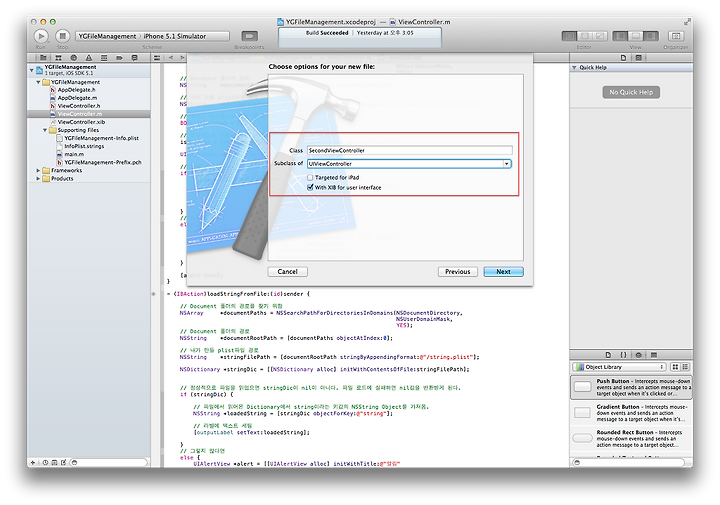The width and height of the screenshot is (720, 505).
Task: Switch library to list view
Action: 685,367
